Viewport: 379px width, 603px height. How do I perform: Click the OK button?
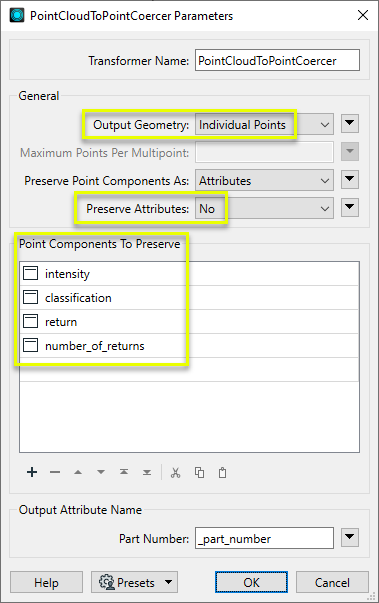click(x=251, y=582)
